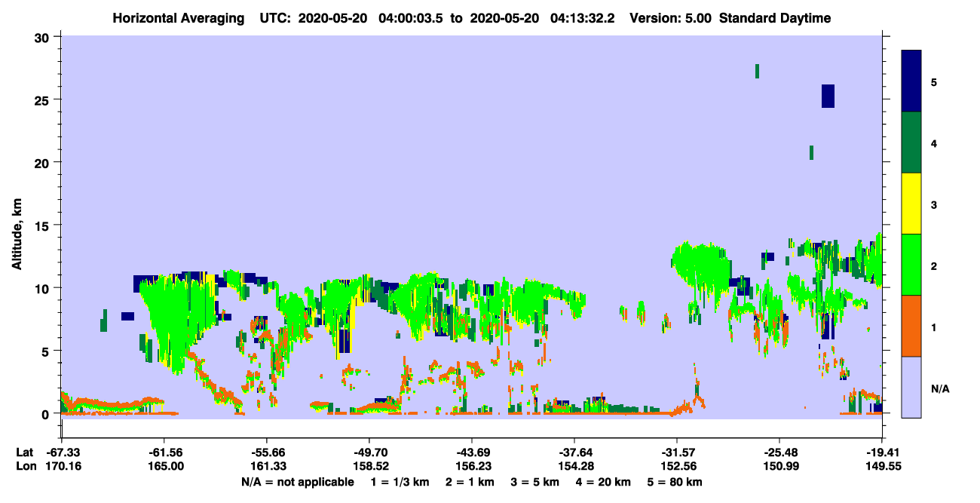Click the dark blue block near 25 km altitude

pos(828,96)
